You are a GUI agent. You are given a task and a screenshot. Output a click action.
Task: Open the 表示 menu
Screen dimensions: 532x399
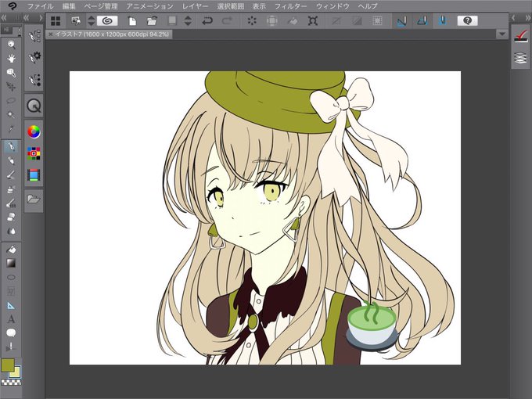click(x=259, y=6)
